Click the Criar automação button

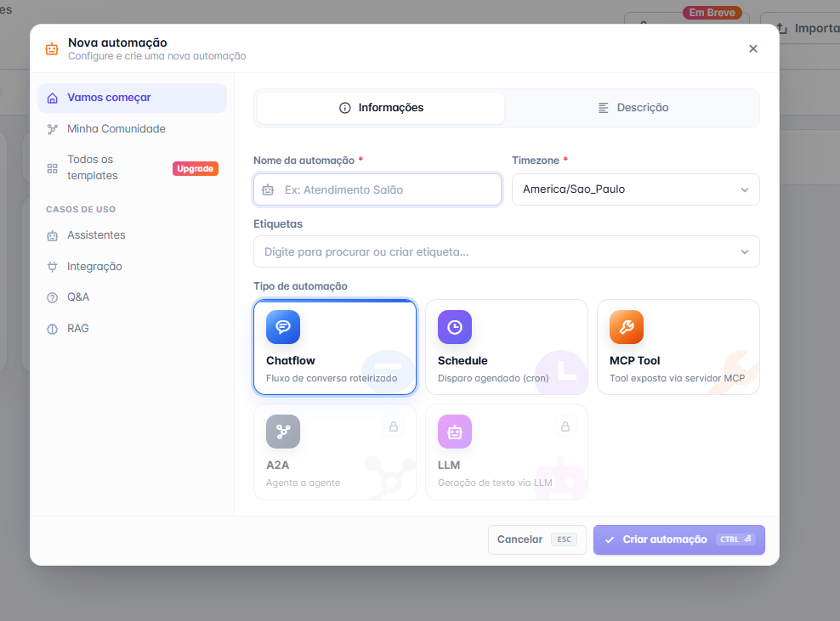678,539
